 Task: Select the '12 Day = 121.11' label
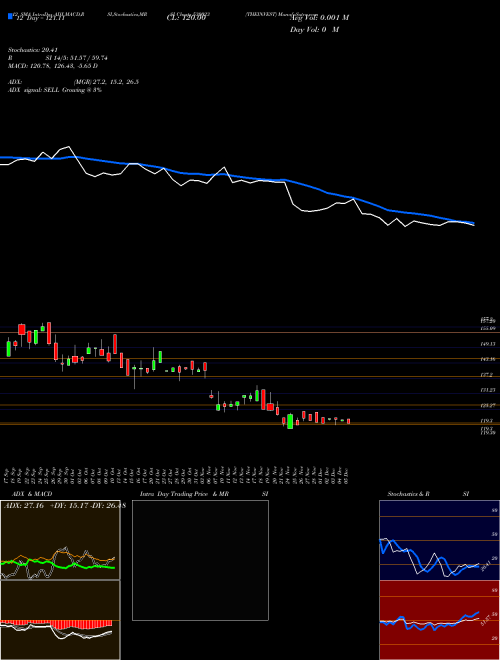coord(39,19)
